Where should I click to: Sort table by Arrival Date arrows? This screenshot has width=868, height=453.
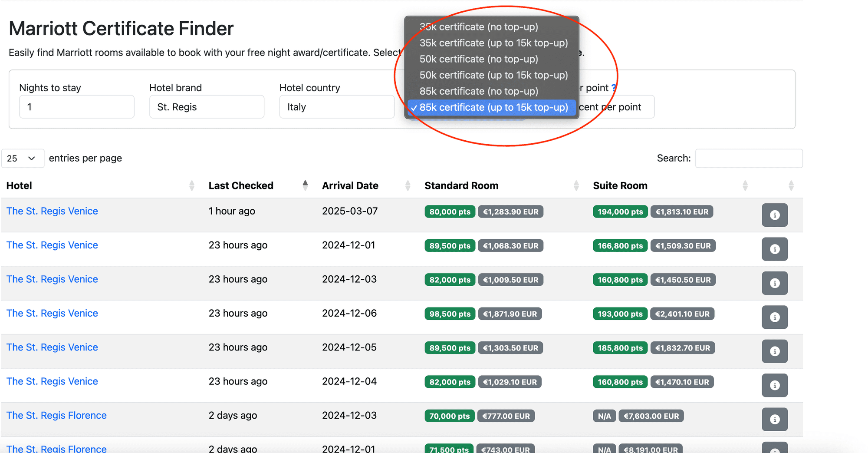pos(408,185)
